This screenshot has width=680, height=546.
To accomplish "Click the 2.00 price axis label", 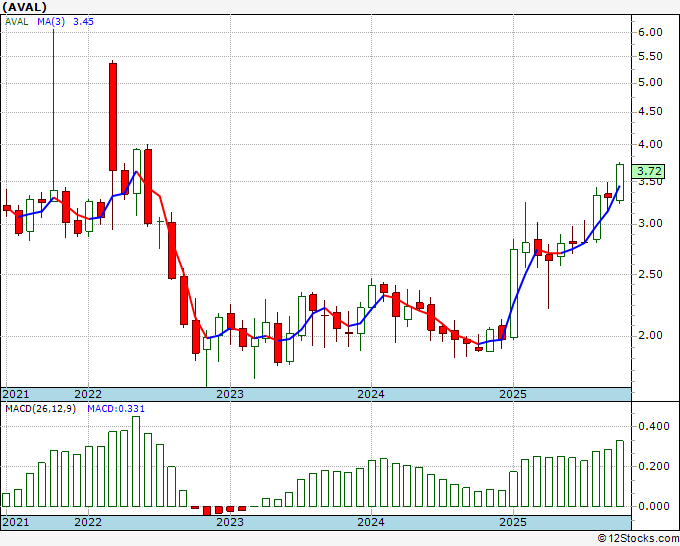I will [650, 335].
